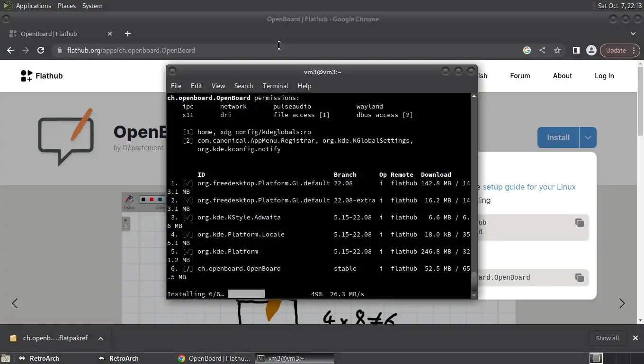644x364 pixels.
Task: Click the Update button in Chrome
Action: (x=620, y=50)
